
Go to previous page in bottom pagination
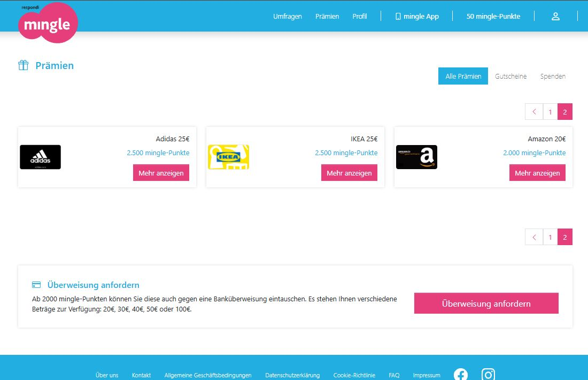[534, 237]
